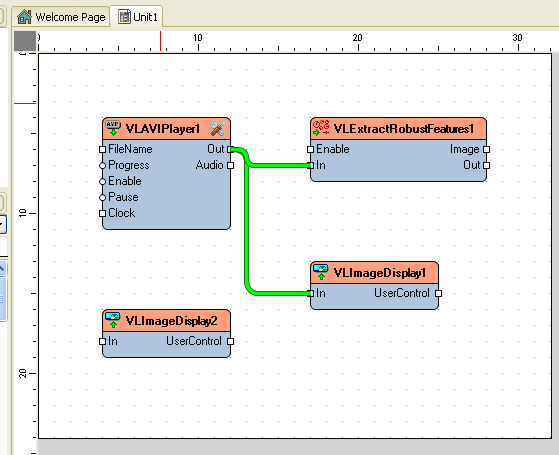This screenshot has width=559, height=455.
Task: Click the In pin of VLImageDisplay2
Action: [102, 341]
